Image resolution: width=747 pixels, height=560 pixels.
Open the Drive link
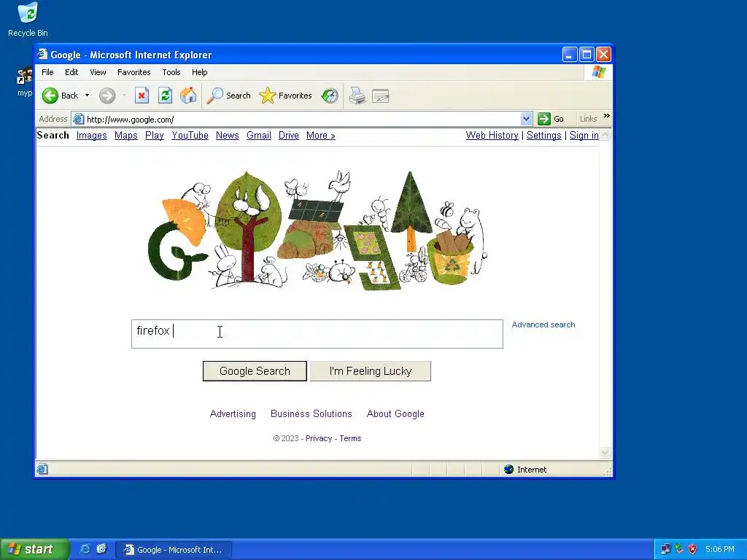click(289, 135)
